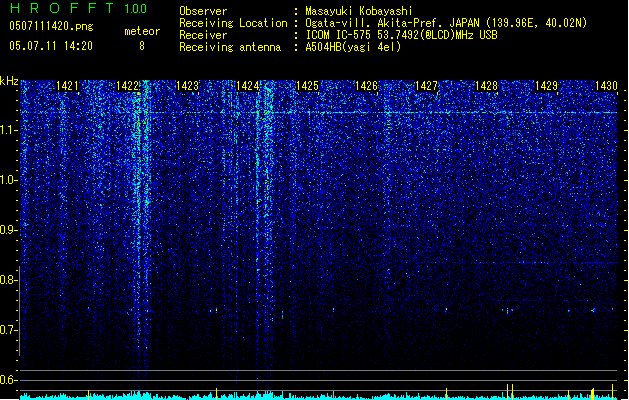Click the kHz axis unit label
Screen dimensions: 629x400
tap(9, 81)
